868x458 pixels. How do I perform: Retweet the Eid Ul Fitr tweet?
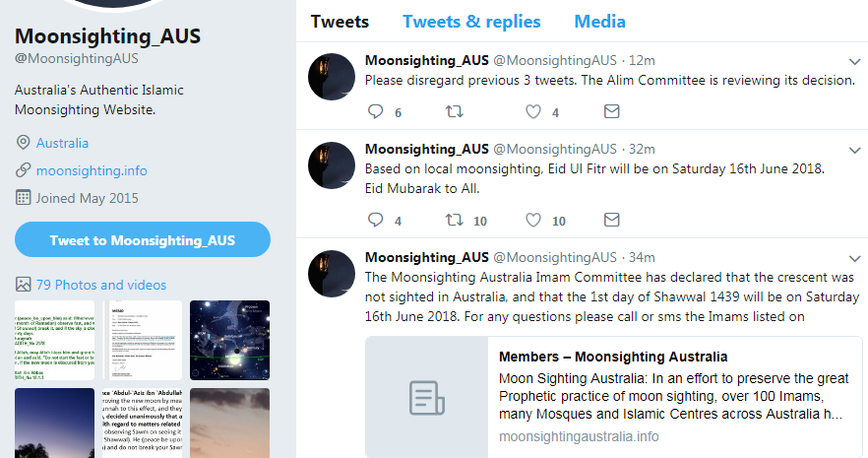coord(454,220)
